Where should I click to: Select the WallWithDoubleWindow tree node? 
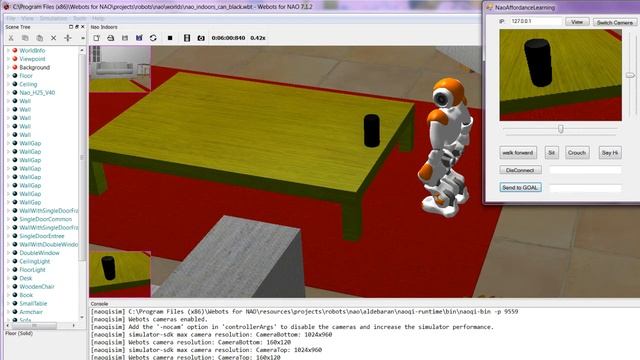click(49, 244)
